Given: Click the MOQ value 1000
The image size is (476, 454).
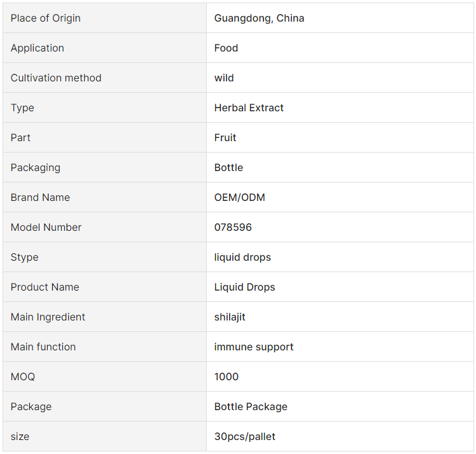Looking at the screenshot, I should (x=226, y=376).
